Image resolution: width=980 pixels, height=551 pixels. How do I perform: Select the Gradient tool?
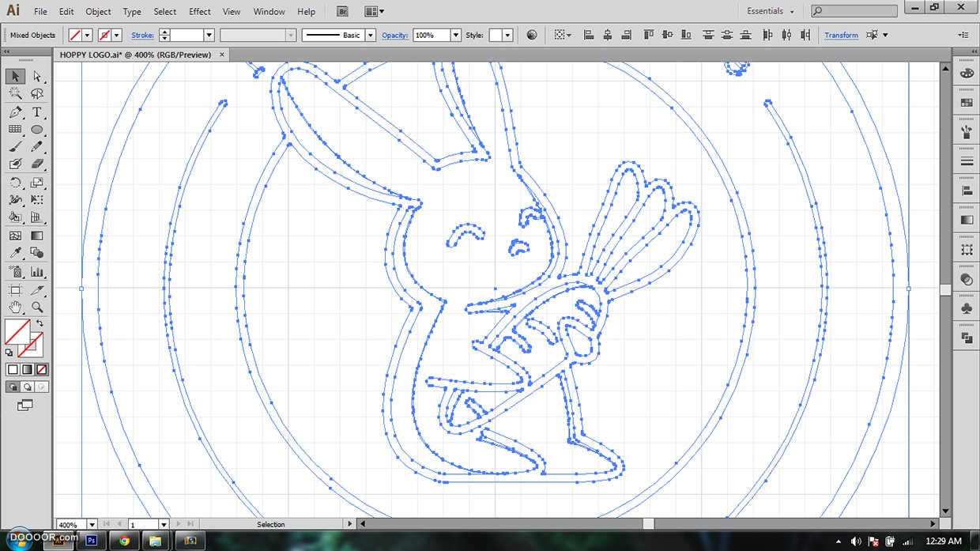tap(37, 236)
